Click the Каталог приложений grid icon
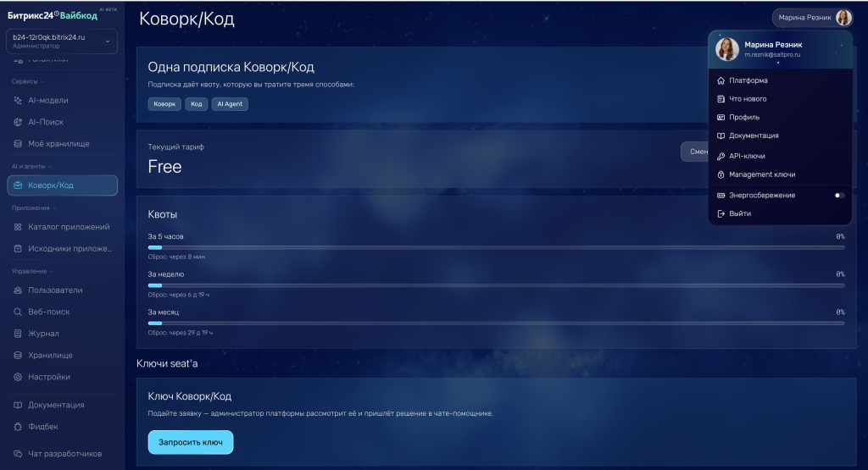Screen dimensions: 868x470 tap(18, 227)
